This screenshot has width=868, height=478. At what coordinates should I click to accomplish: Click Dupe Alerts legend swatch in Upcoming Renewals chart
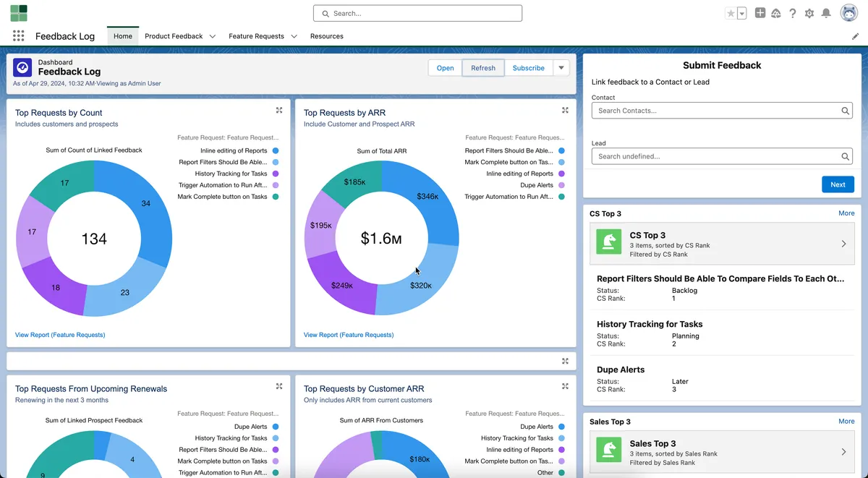click(x=276, y=427)
